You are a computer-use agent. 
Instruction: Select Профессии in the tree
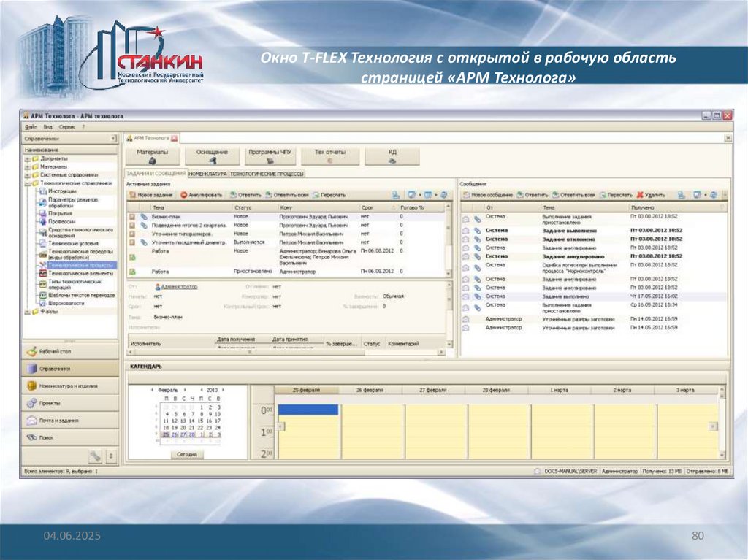point(61,222)
